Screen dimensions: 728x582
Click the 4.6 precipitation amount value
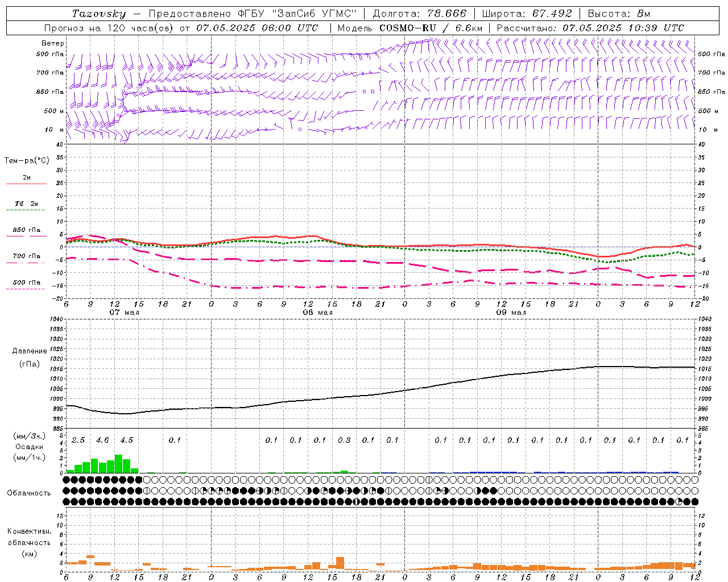[102, 440]
